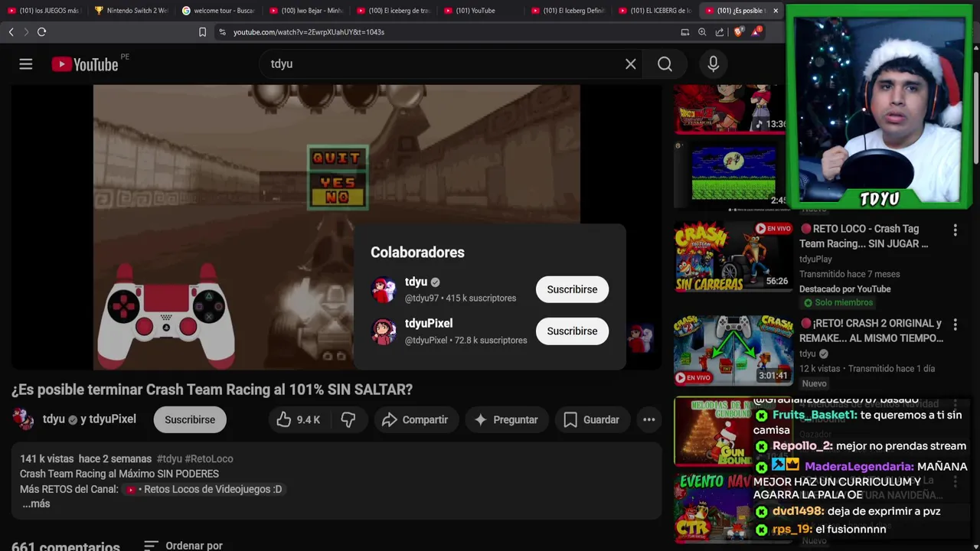Open Melodias Gunbound video thumbnail
The height and width of the screenshot is (551, 980).
(712, 431)
